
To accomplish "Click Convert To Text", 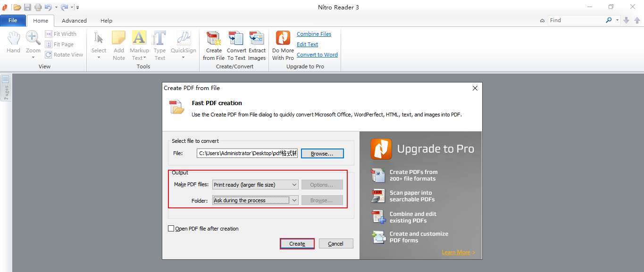I will pos(236,46).
